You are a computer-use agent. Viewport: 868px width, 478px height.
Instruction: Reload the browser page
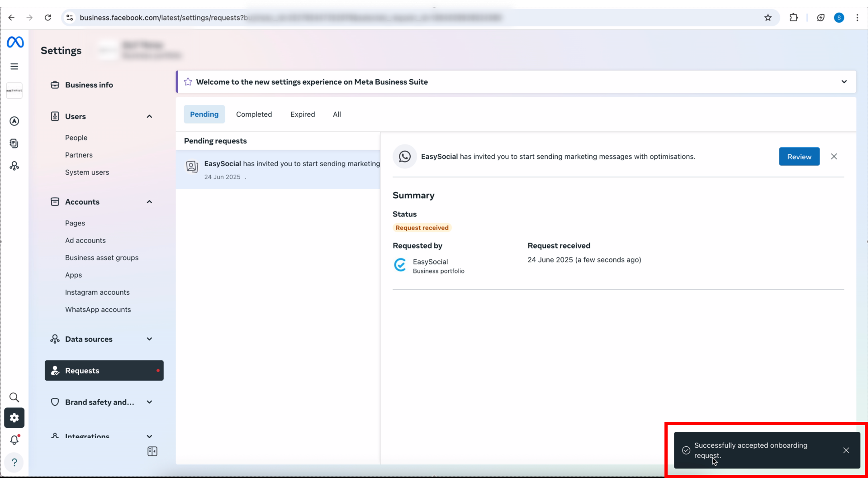click(48, 18)
